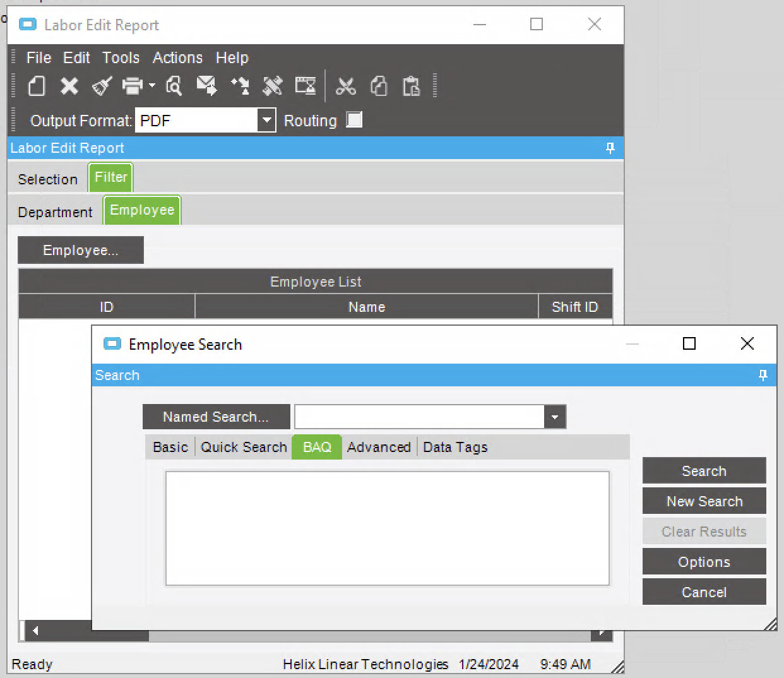Switch to the Selection tab
This screenshot has height=678, width=784.
click(47, 179)
